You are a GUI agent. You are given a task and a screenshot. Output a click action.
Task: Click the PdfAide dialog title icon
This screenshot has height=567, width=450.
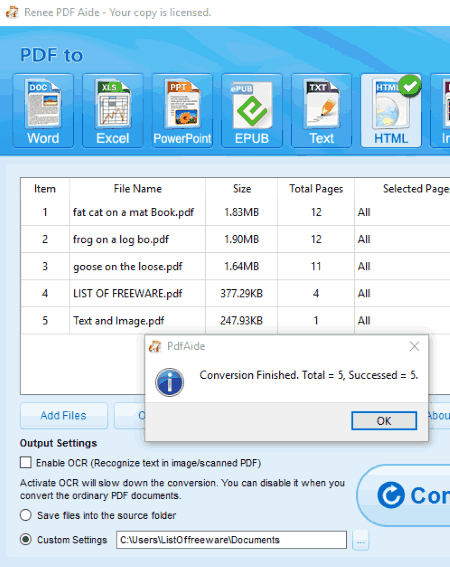(x=155, y=346)
